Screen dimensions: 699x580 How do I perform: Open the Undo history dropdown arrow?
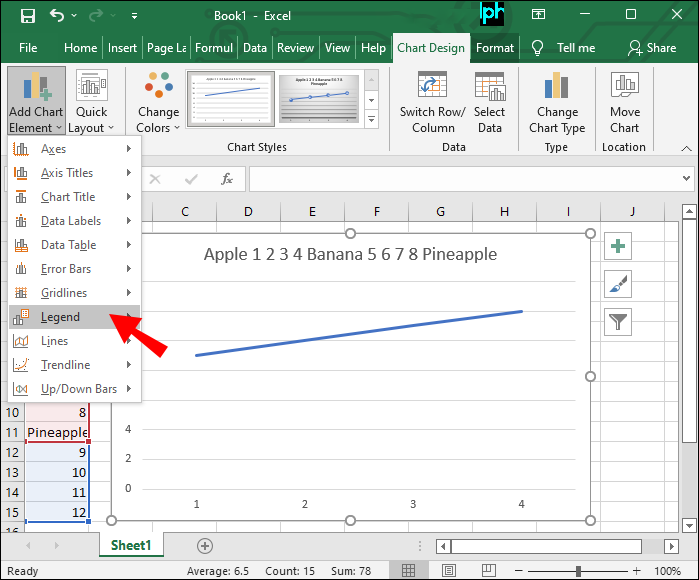pos(74,16)
